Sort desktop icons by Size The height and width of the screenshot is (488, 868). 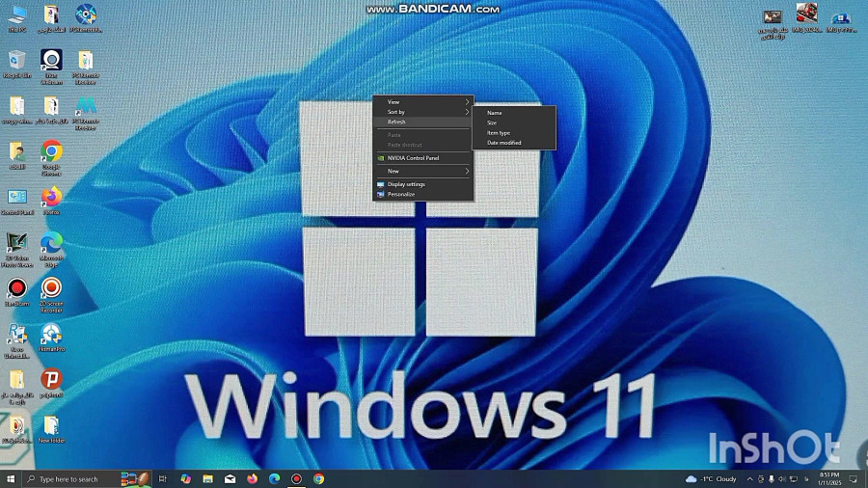click(514, 122)
